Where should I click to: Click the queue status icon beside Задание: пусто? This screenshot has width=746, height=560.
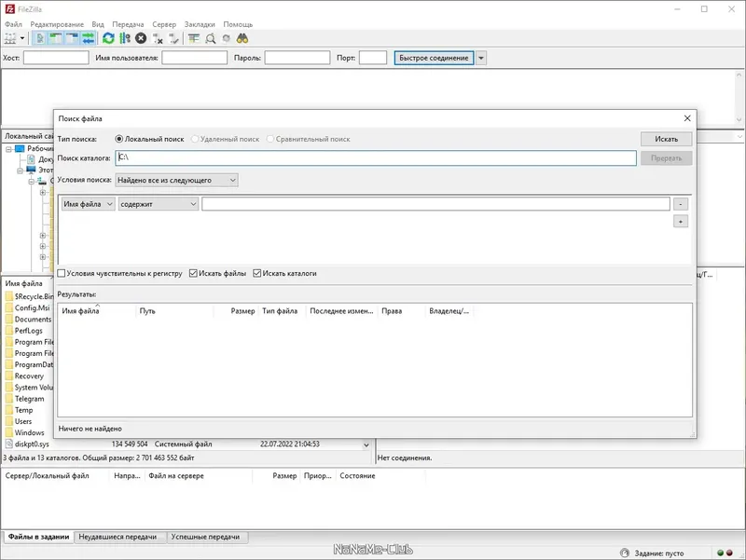point(625,553)
